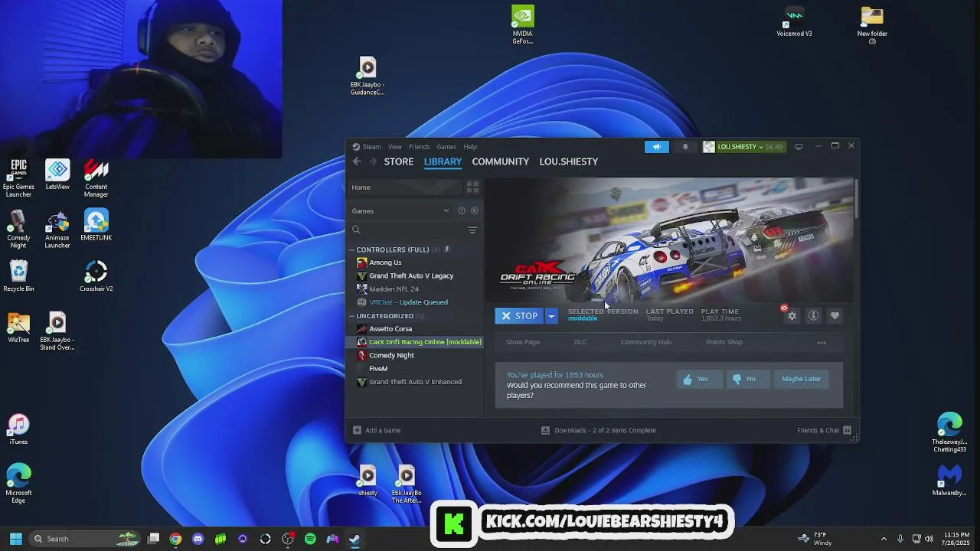
Task: Open Spotify from taskbar
Action: pyautogui.click(x=310, y=539)
